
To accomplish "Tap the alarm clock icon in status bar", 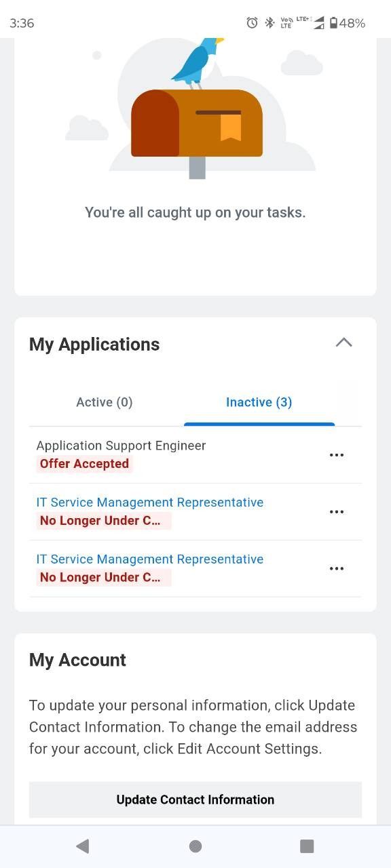I will 252,23.
